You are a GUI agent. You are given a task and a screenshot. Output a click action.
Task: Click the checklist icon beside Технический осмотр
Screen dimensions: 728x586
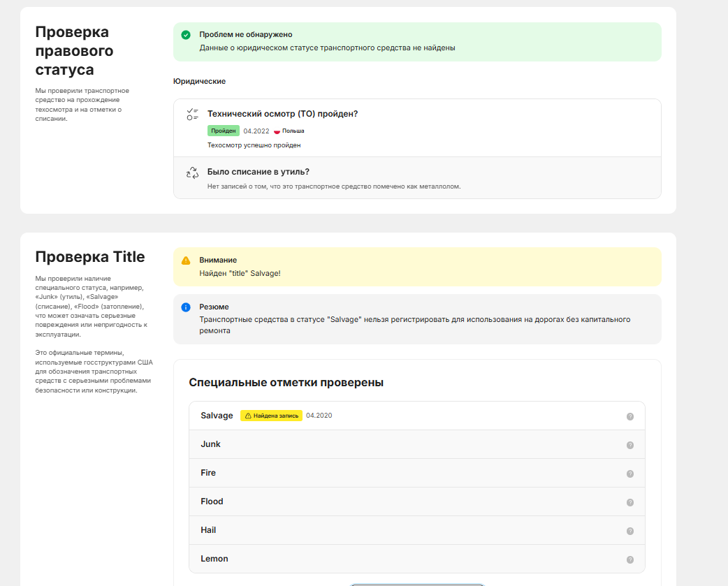tap(192, 114)
